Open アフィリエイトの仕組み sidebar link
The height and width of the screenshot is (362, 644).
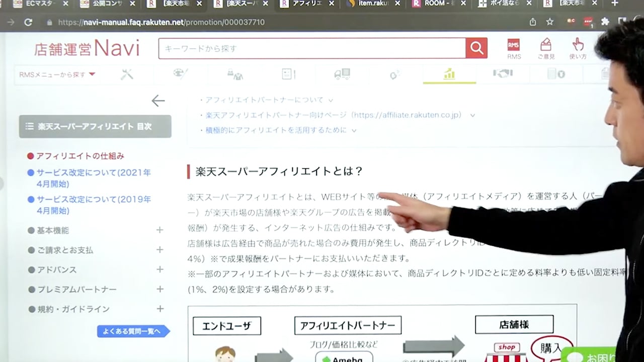[x=80, y=156]
